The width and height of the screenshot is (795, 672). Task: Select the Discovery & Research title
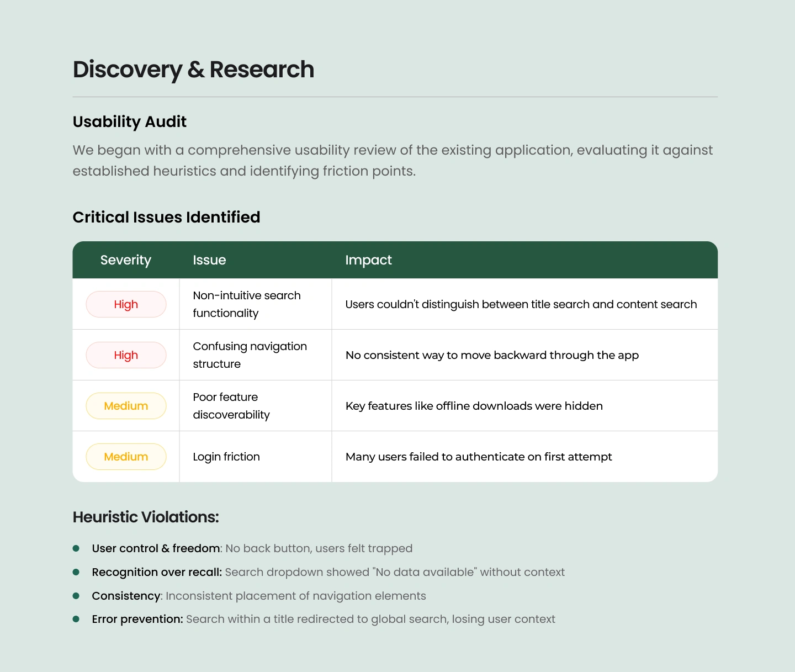pos(193,70)
